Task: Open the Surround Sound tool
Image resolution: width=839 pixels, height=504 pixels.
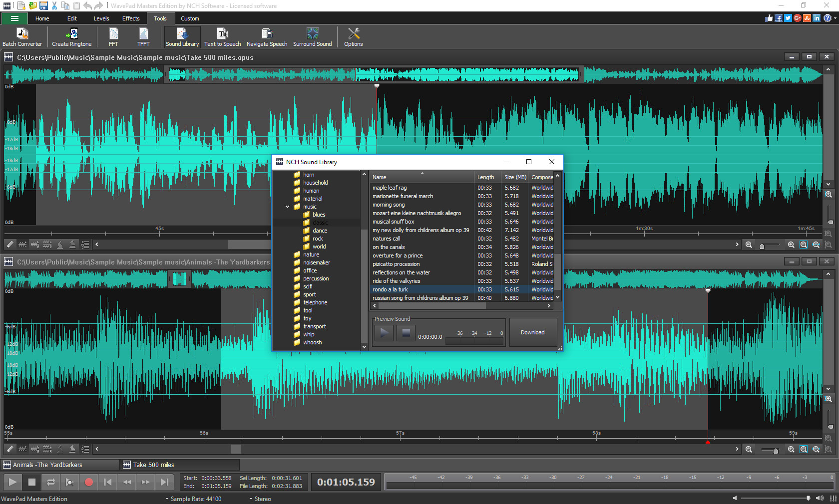Action: click(313, 37)
